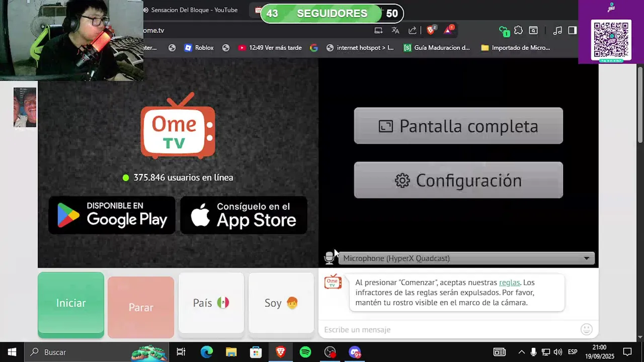Open the Importado de Micro bookmarks folder

[x=516, y=48]
